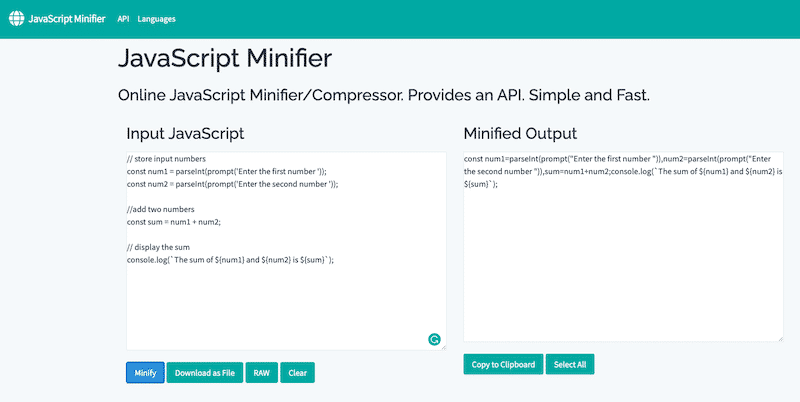Click the resize handle of Minified Output box
The image size is (800, 402).
pos(781,339)
